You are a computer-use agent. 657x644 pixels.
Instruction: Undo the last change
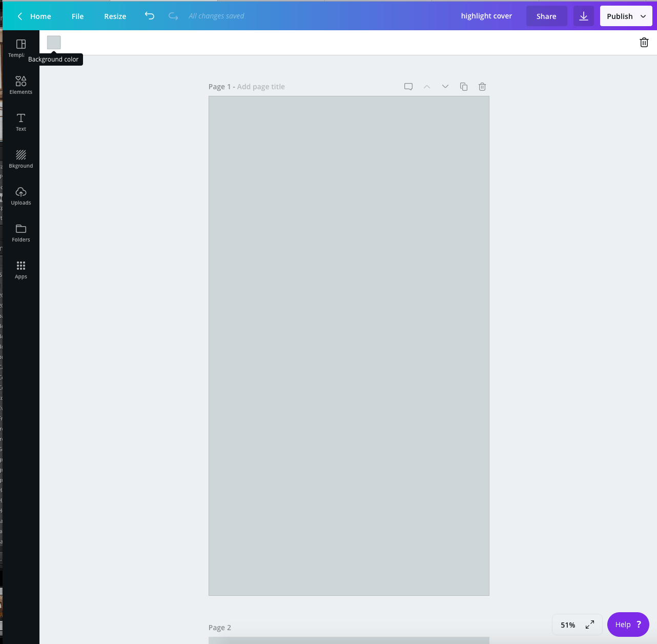(x=150, y=16)
